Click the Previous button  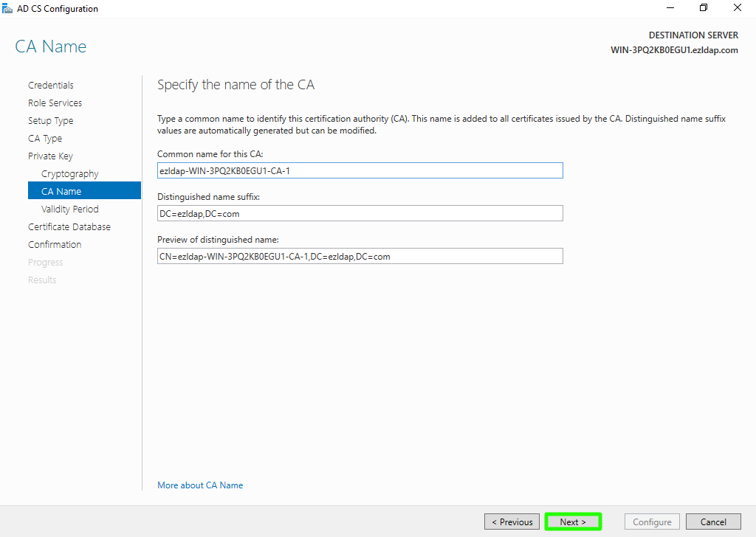(x=512, y=522)
